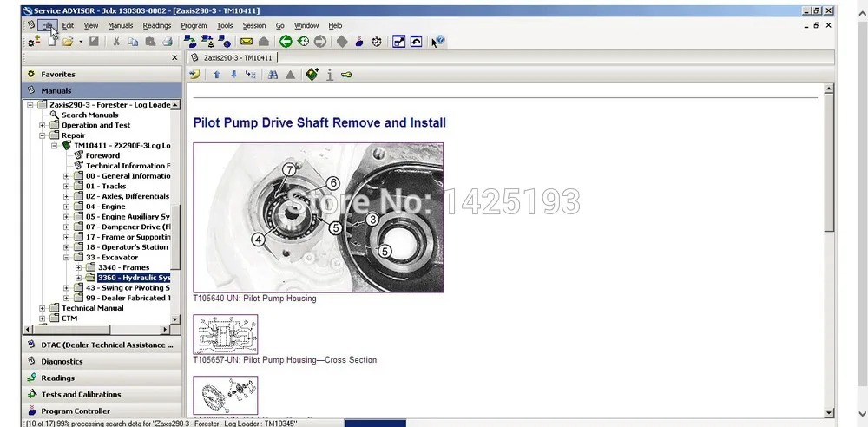Image resolution: width=868 pixels, height=427 pixels.
Task: Click the undo window icon in toolbar
Action: (x=417, y=42)
